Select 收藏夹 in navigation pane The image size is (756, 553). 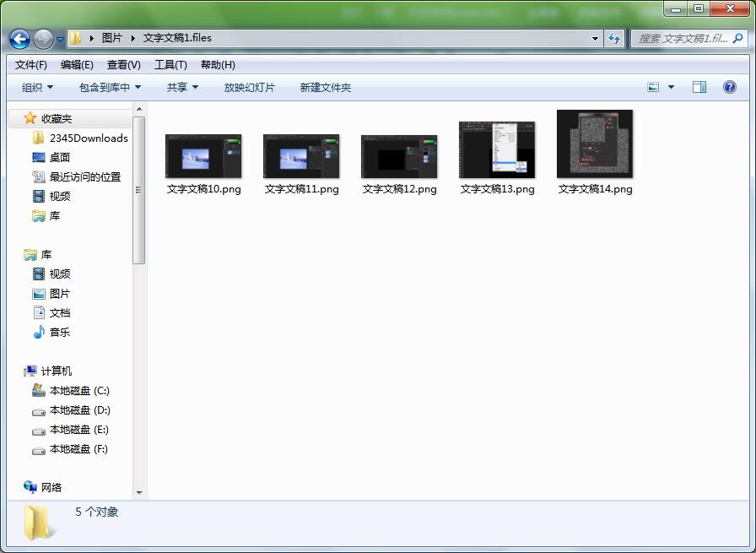point(57,119)
